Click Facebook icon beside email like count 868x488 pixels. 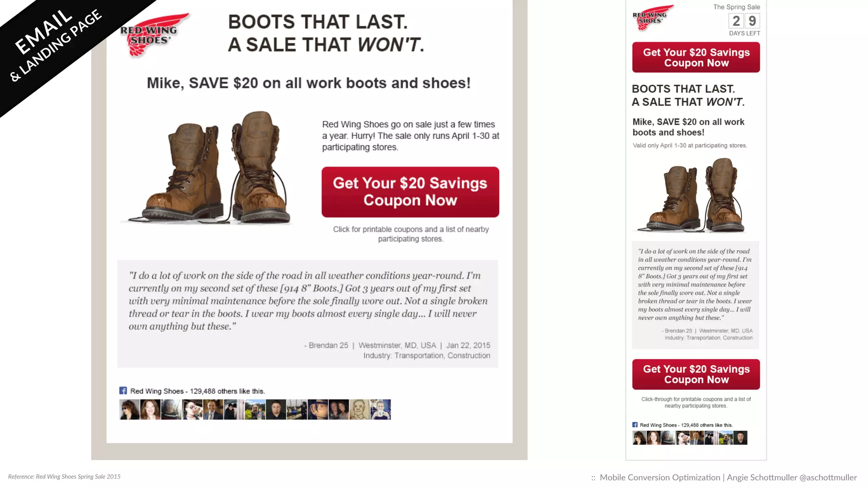(123, 391)
